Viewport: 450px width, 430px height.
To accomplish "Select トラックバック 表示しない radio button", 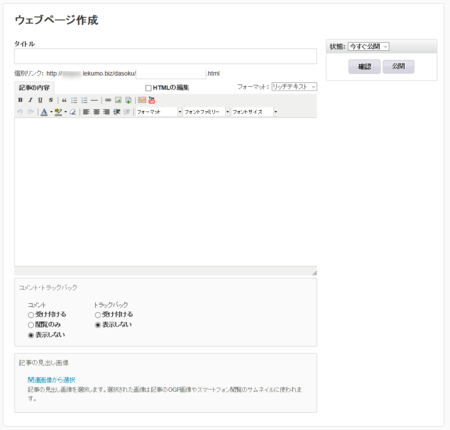I will pyautogui.click(x=98, y=325).
